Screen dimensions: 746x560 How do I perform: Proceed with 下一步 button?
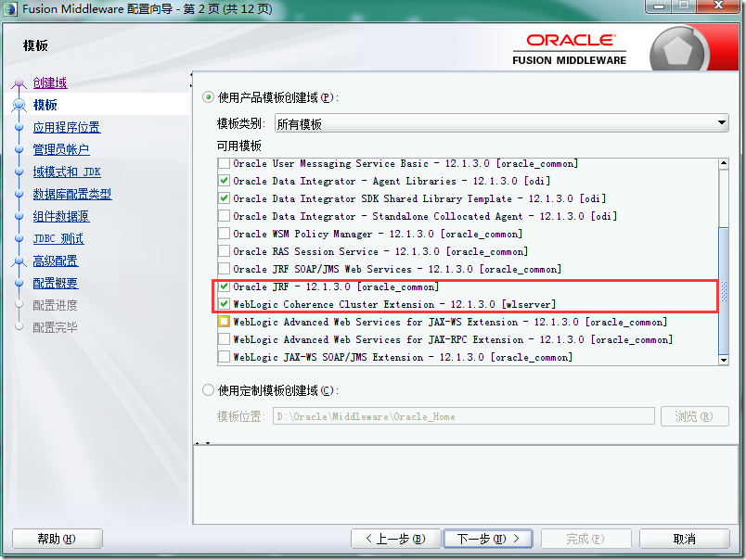coord(488,539)
